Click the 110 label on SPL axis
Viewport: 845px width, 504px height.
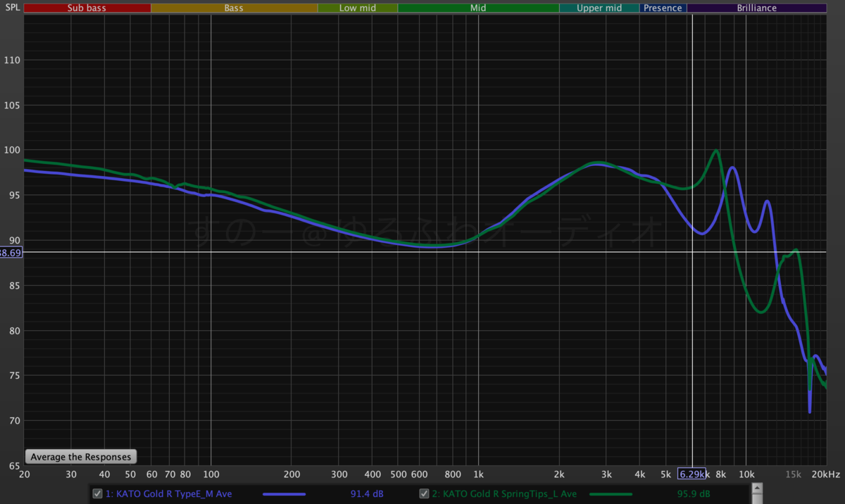click(x=13, y=61)
